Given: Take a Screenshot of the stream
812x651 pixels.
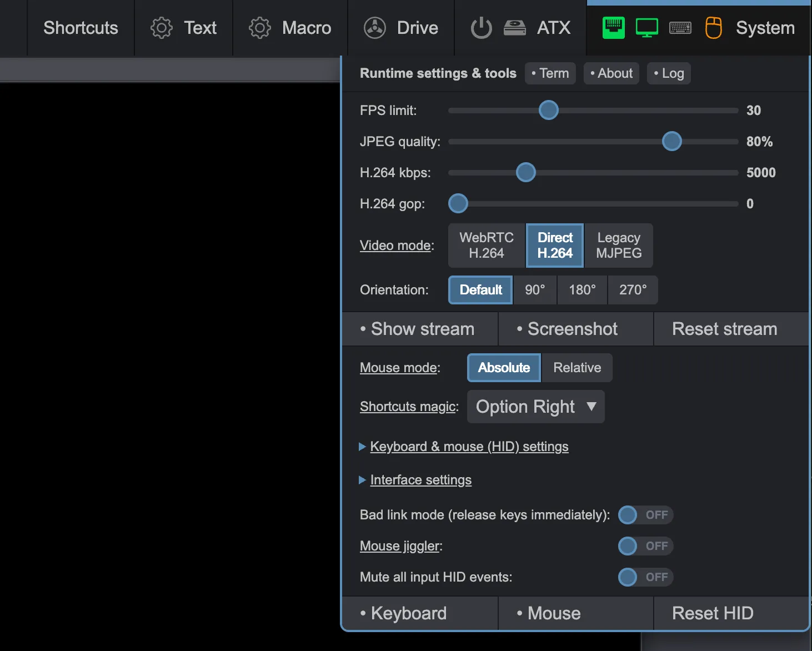Looking at the screenshot, I should [576, 329].
